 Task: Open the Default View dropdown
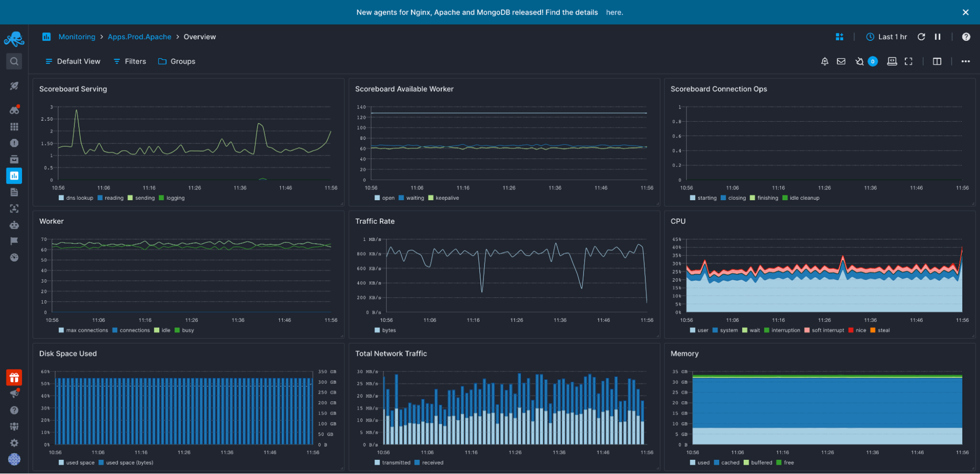(73, 61)
